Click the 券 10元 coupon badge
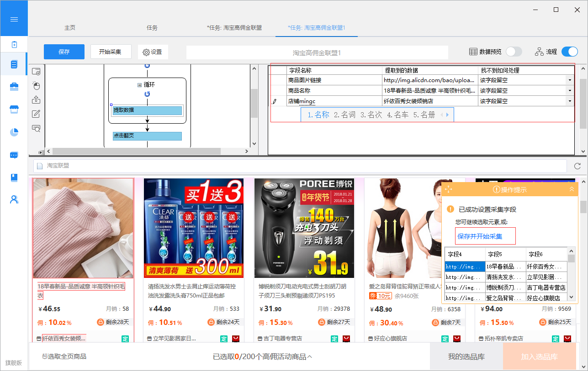Image resolution: width=588 pixels, height=371 pixels. (x=381, y=296)
